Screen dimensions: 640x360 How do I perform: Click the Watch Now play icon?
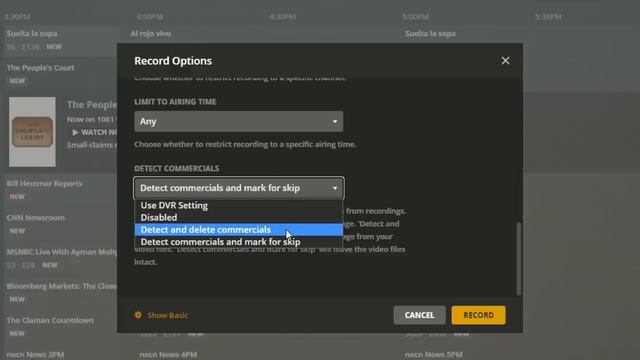(75, 132)
